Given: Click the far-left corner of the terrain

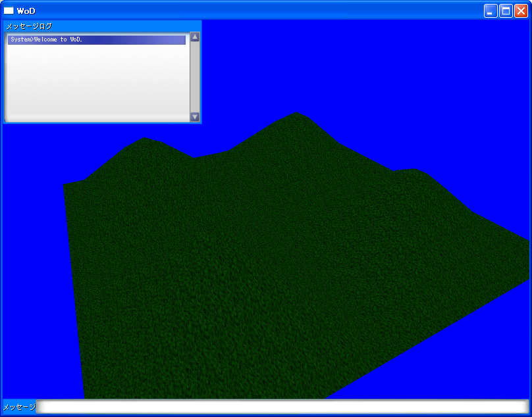Looking at the screenshot, I should (66, 189).
